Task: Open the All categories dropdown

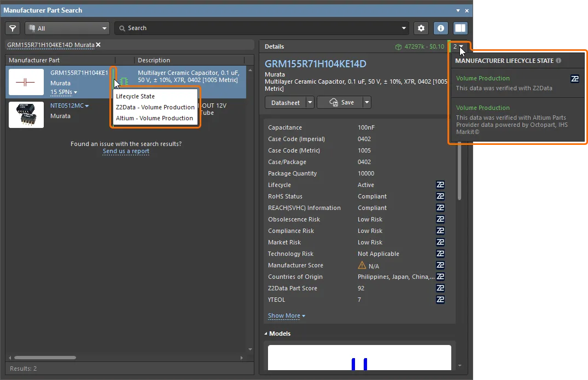Action: tap(67, 28)
